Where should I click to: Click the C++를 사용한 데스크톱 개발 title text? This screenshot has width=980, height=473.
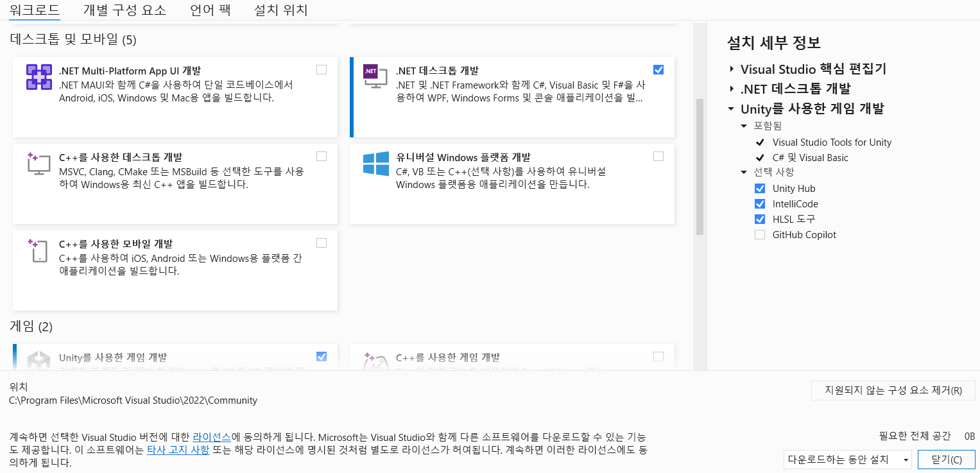[121, 157]
